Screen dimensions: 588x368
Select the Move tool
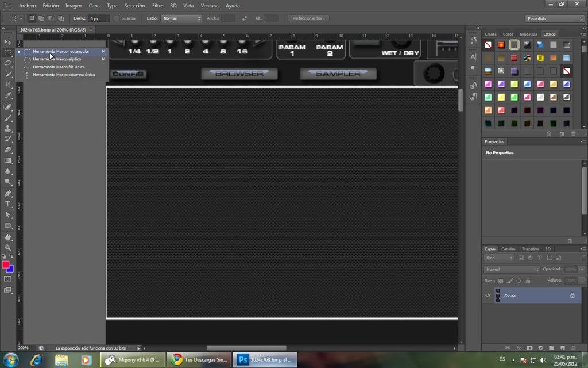pyautogui.click(x=7, y=41)
